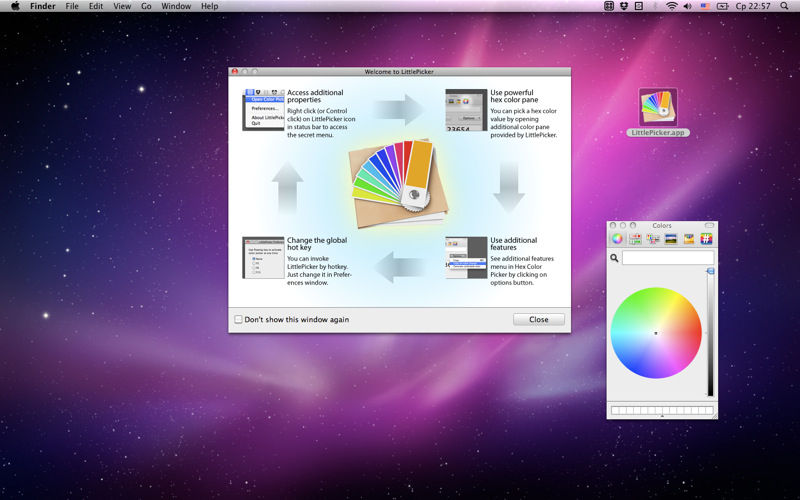Click the LittlePicker color fan logo in welcome window
This screenshot has width=800, height=500.
[x=398, y=183]
